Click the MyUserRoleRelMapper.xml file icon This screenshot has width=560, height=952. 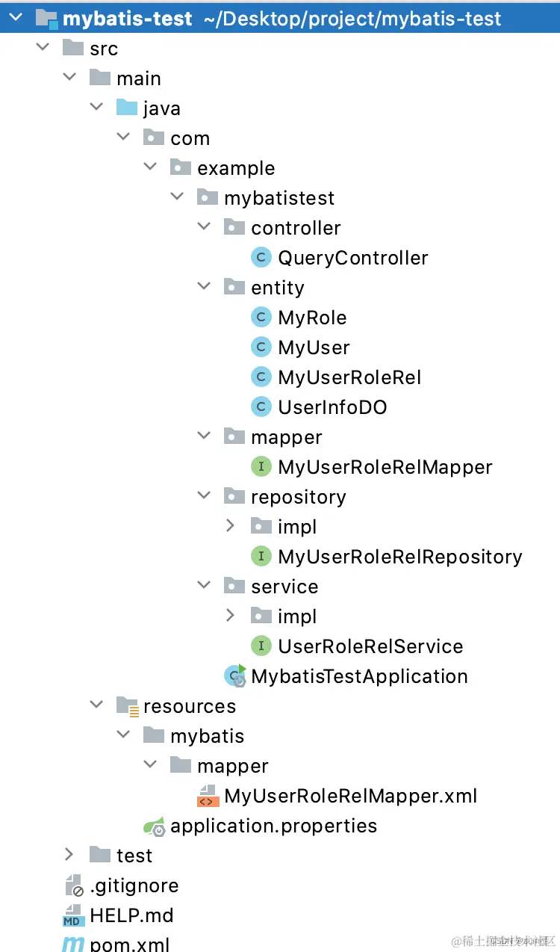coord(208,796)
